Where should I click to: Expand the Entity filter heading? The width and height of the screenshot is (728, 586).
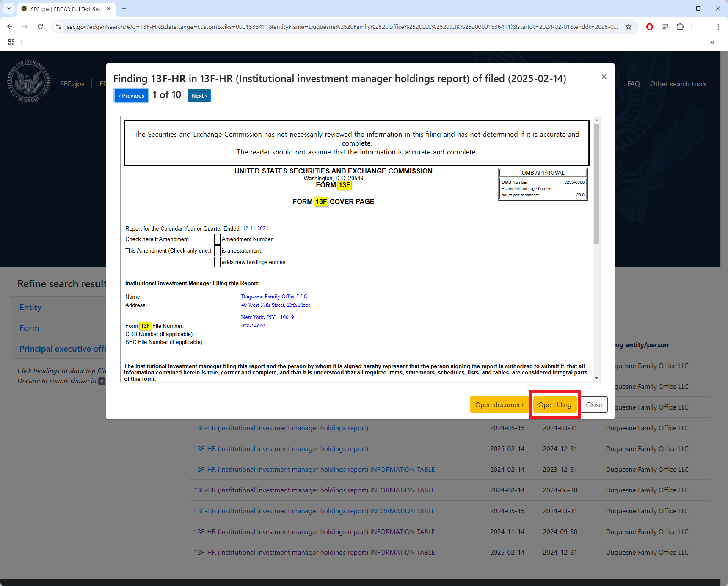(30, 307)
